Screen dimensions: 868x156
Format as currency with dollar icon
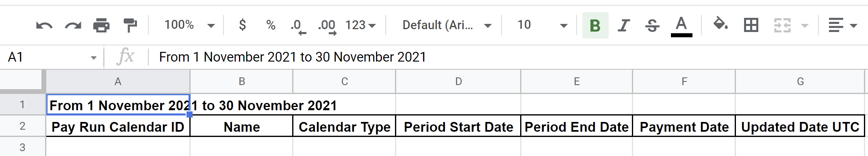click(242, 25)
